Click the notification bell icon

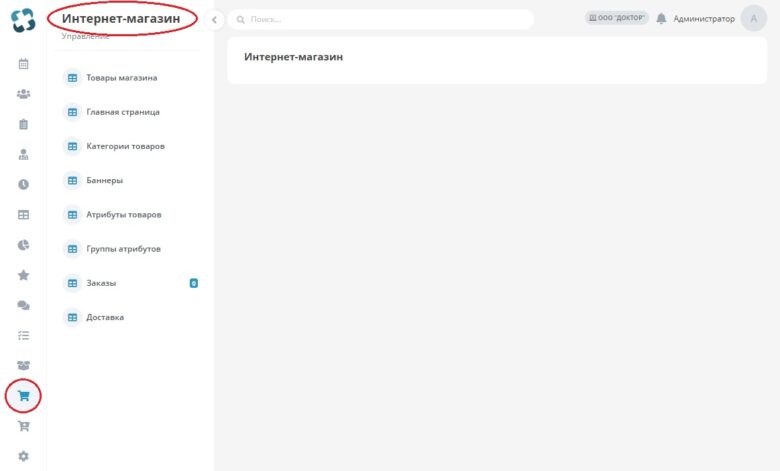[661, 18]
